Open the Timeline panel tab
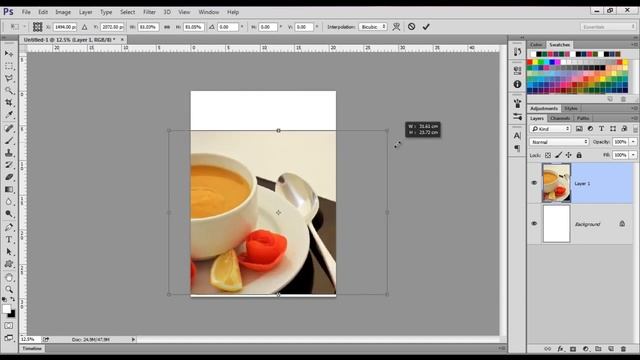The image size is (640, 360). point(32,348)
